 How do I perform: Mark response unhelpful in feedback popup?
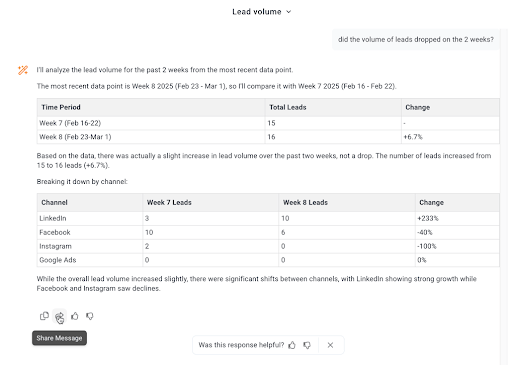307,345
